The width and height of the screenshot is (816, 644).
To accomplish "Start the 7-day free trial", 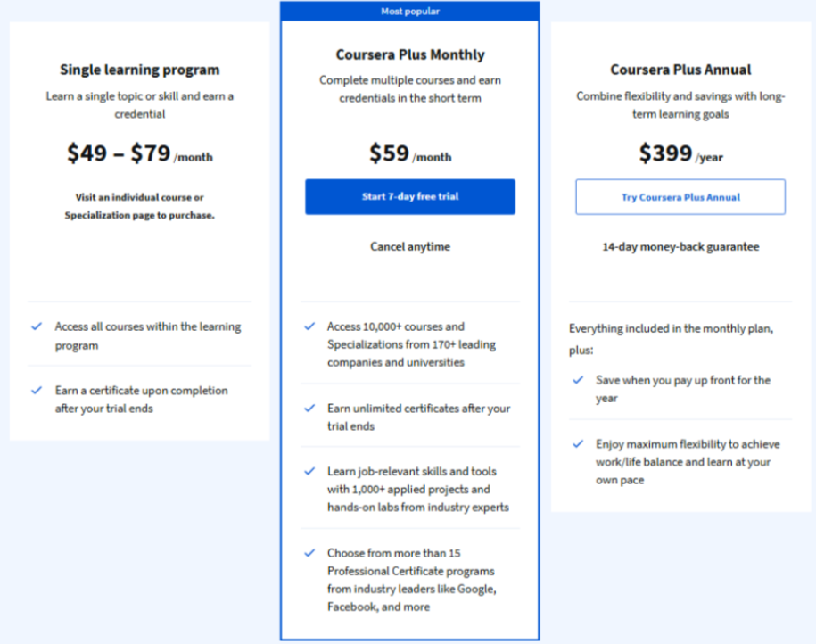I will 410,196.
